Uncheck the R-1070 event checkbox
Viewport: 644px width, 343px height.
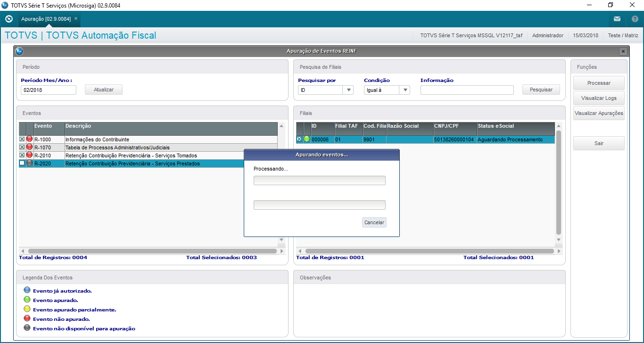pos(22,147)
